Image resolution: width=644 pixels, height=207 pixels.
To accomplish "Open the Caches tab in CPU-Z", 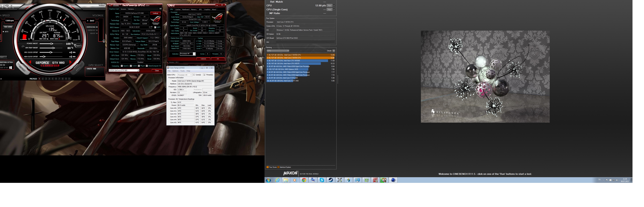I will tap(178, 9).
